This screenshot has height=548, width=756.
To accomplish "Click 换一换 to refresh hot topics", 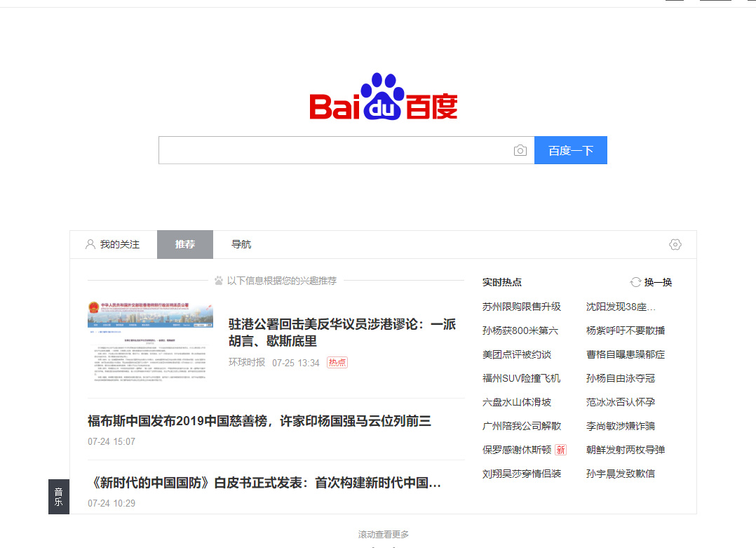I will pos(658,282).
